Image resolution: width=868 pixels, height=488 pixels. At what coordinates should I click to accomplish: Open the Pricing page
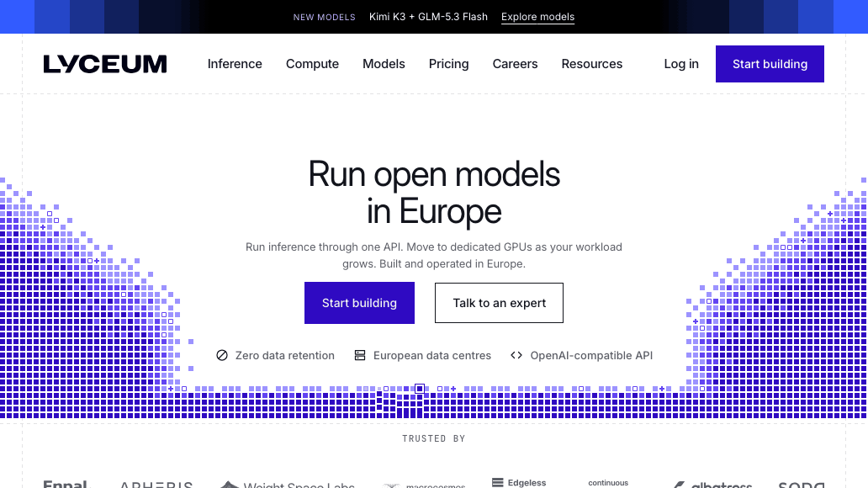(449, 64)
